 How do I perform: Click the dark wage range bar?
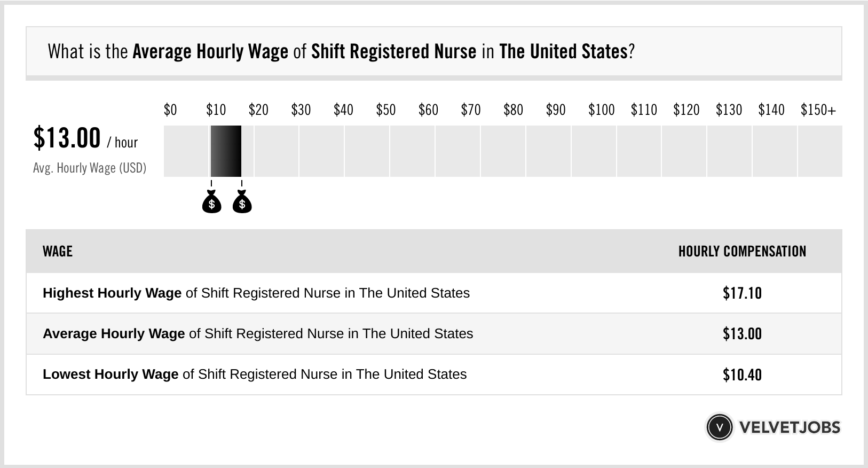click(226, 151)
